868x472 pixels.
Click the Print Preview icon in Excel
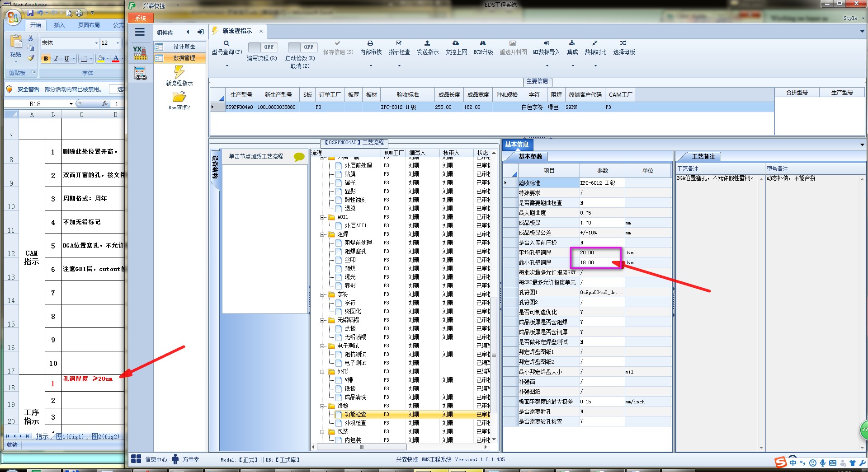[x=69, y=13]
